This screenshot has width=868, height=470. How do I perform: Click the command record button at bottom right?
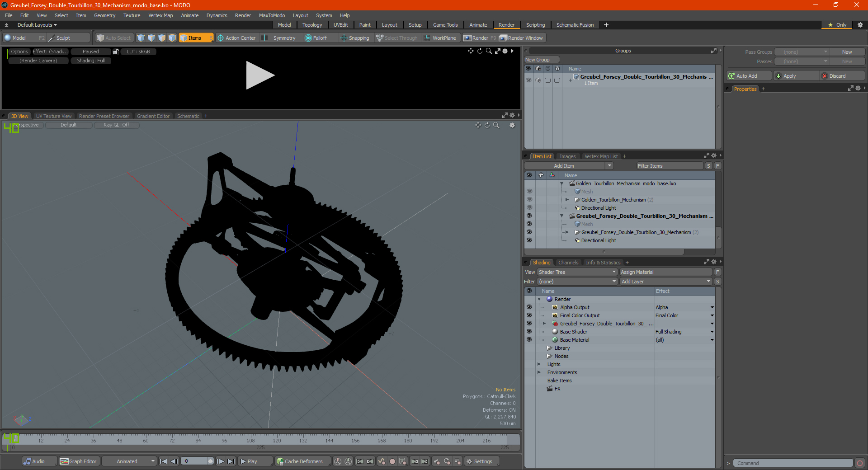click(x=860, y=463)
